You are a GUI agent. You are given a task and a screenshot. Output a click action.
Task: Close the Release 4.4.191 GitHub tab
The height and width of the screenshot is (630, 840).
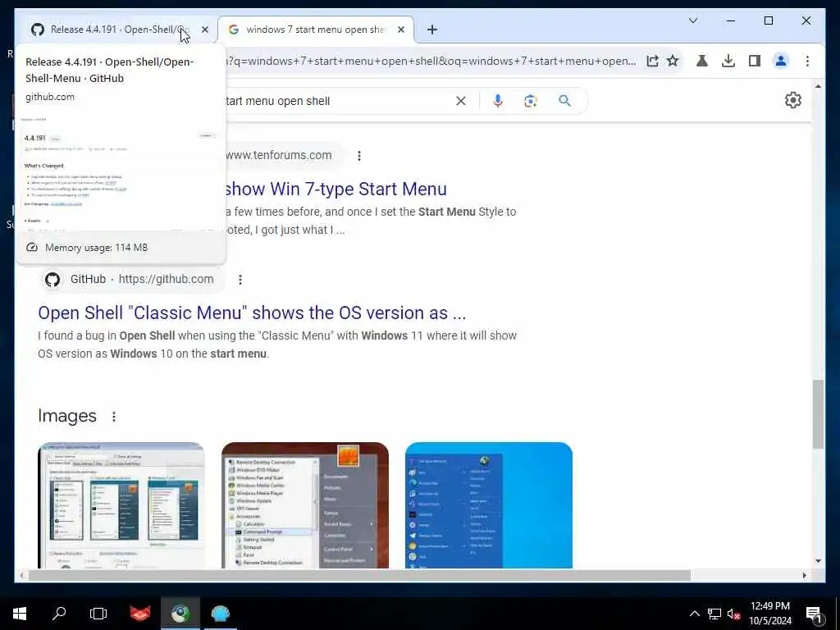coord(204,30)
